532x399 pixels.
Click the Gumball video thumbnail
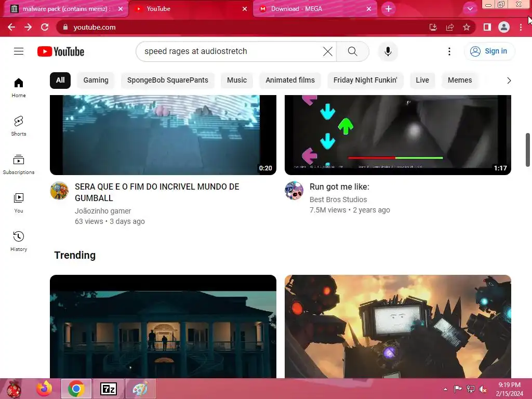(x=163, y=135)
